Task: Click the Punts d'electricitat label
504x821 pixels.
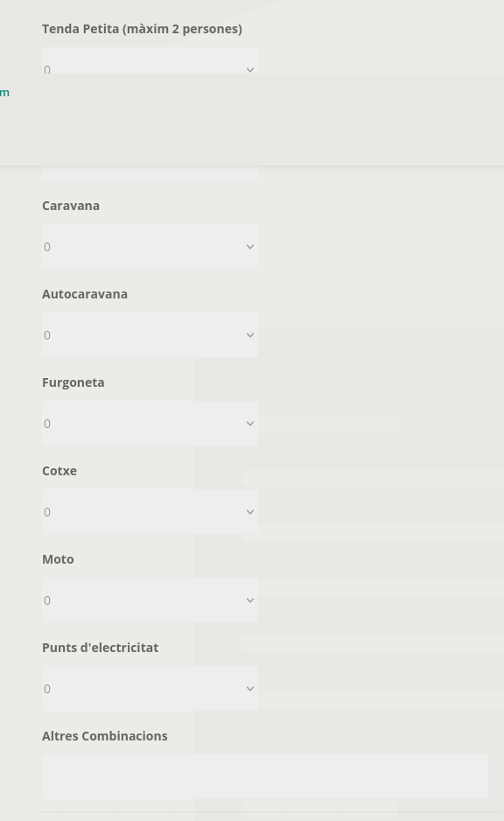Action: pyautogui.click(x=100, y=648)
